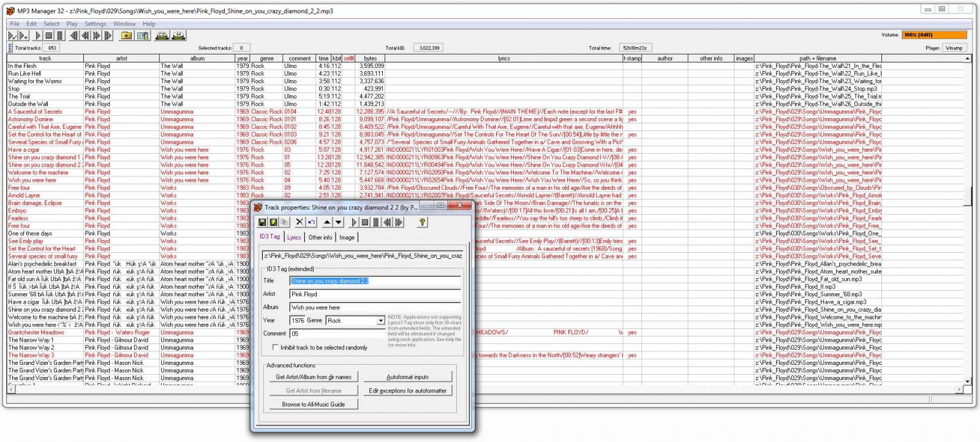Click the track list vertical scrollbar down arrow
980x442 pixels.
[x=968, y=381]
